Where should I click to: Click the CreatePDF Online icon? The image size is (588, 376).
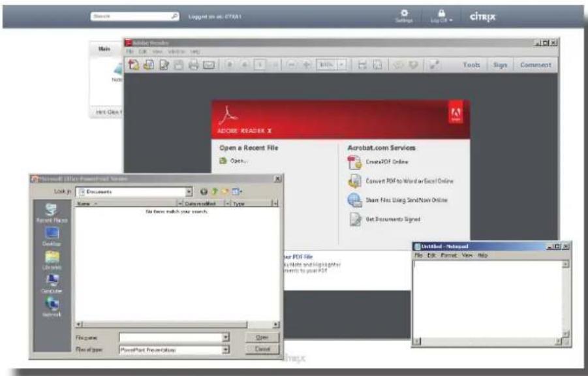(x=354, y=162)
